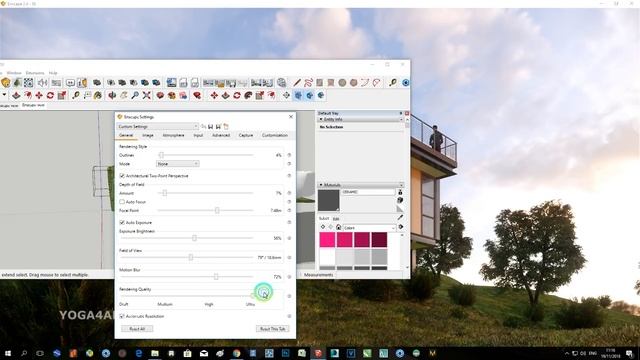Open the Edit tab in Materials panel
640x360 pixels.
[336, 219]
